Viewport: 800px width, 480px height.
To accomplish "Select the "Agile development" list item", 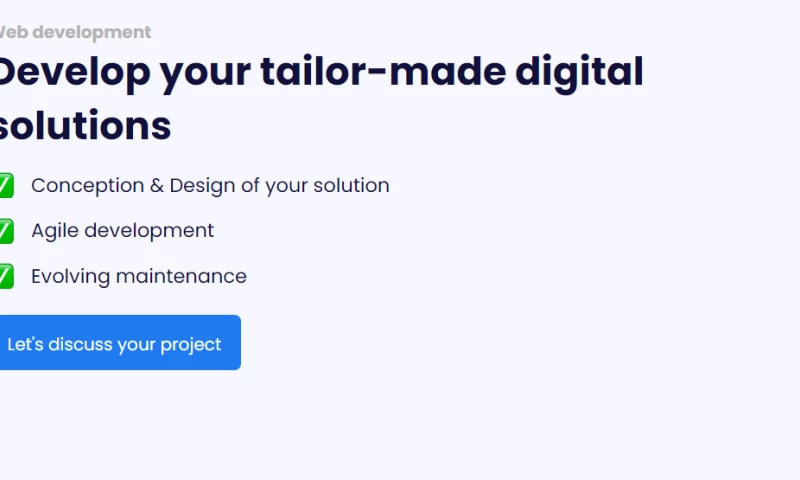I will 122,230.
